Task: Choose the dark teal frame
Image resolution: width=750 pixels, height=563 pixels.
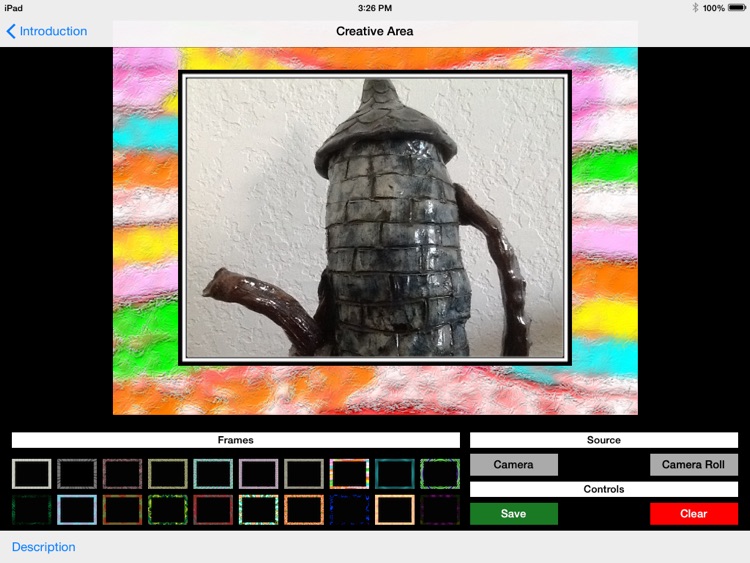Action: click(395, 474)
